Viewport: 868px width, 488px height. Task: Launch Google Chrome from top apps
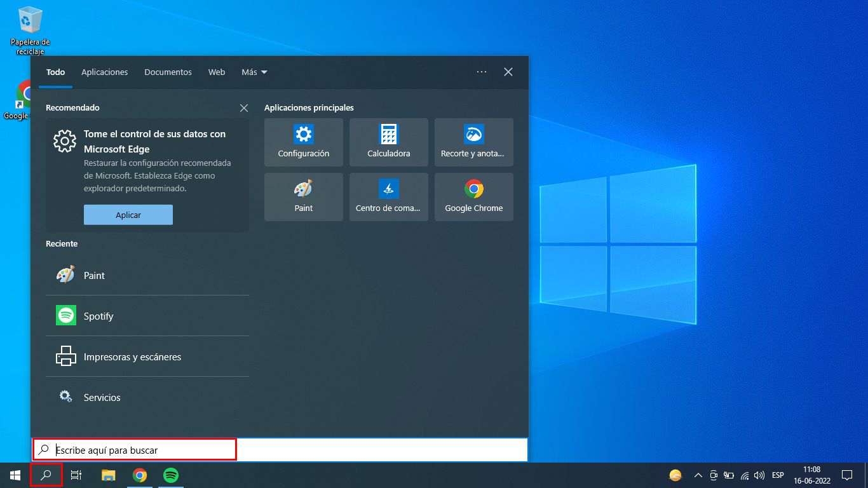click(473, 197)
